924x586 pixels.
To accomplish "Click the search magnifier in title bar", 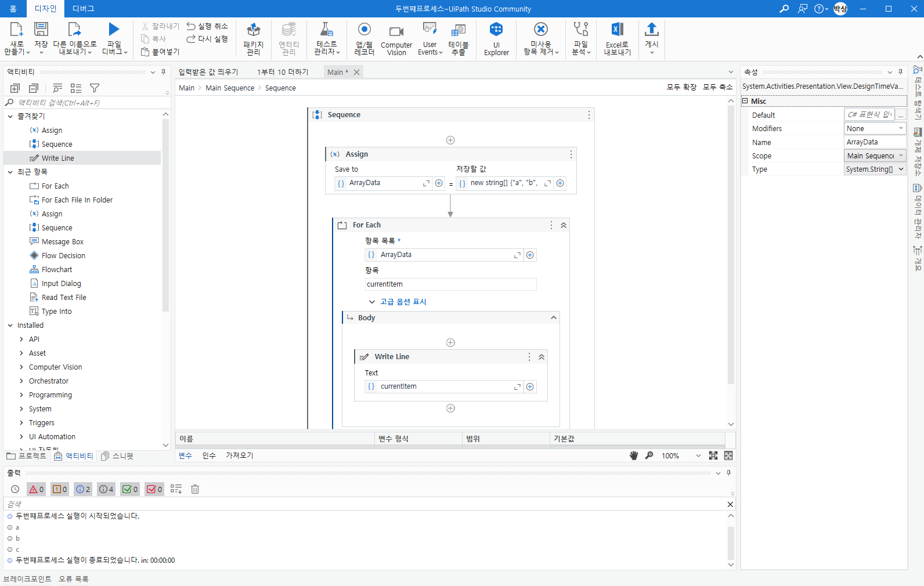I will (x=784, y=9).
